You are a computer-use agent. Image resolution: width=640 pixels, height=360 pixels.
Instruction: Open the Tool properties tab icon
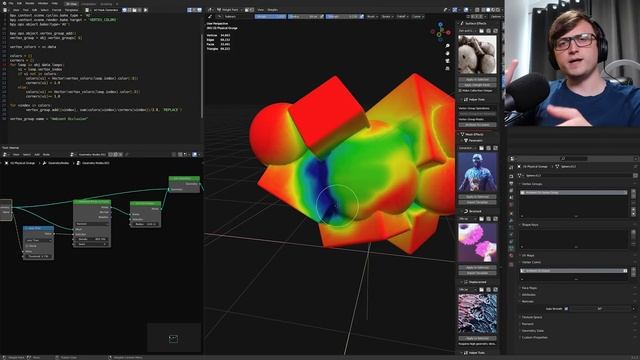pos(511,167)
